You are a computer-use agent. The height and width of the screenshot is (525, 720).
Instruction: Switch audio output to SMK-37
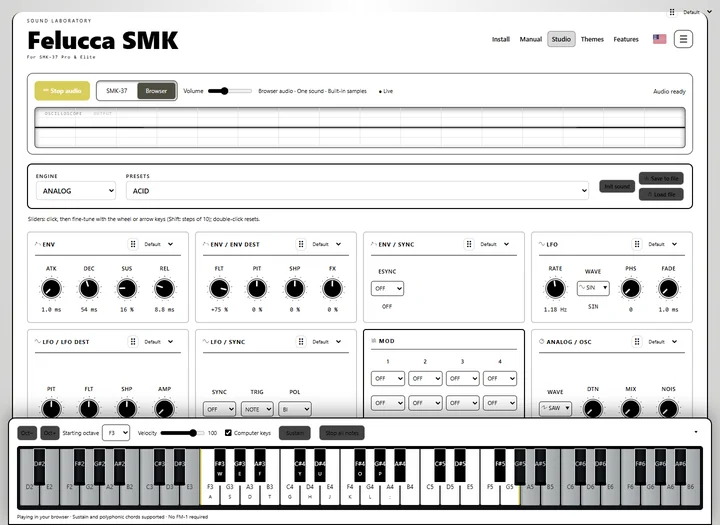click(x=117, y=90)
